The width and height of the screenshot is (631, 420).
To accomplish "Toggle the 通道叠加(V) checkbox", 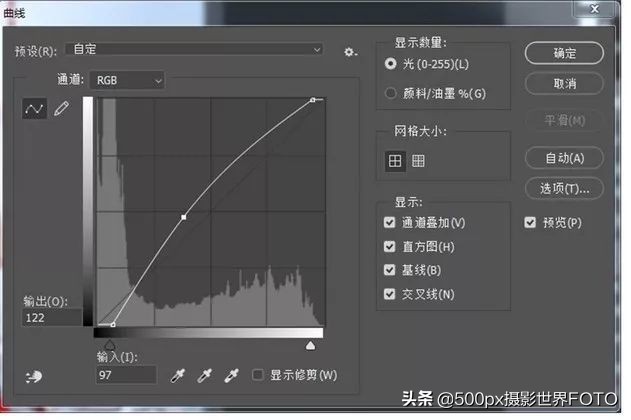I will pos(389,222).
